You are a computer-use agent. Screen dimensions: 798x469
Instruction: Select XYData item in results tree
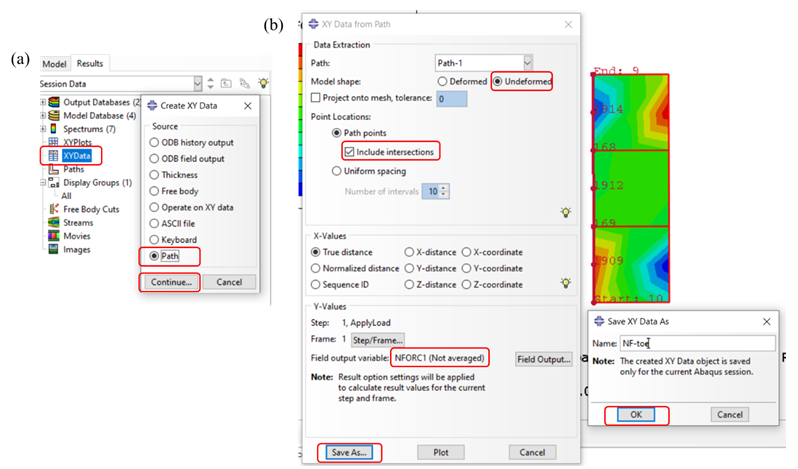coord(76,156)
